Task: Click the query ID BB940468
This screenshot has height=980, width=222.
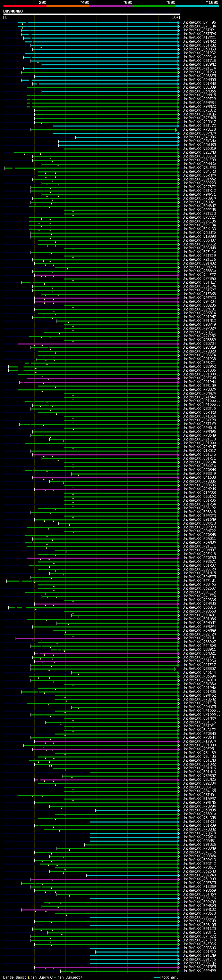Action: point(13,11)
